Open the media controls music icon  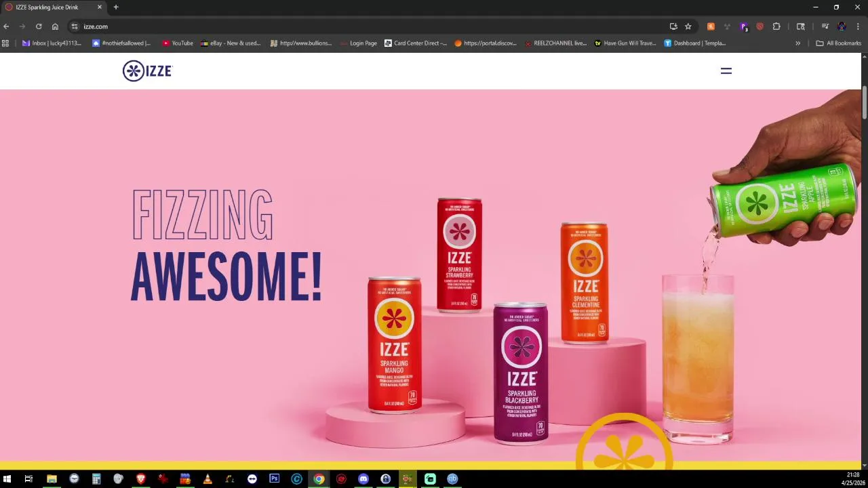click(x=825, y=26)
